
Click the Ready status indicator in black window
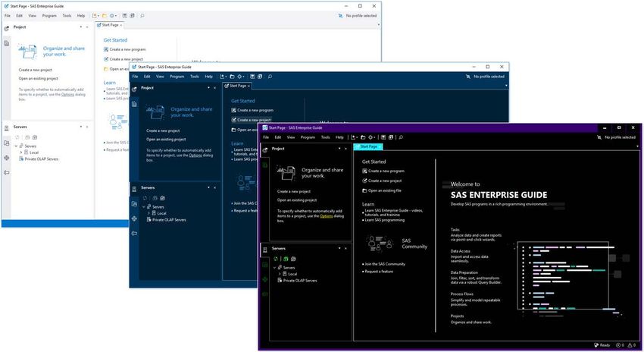pos(602,345)
